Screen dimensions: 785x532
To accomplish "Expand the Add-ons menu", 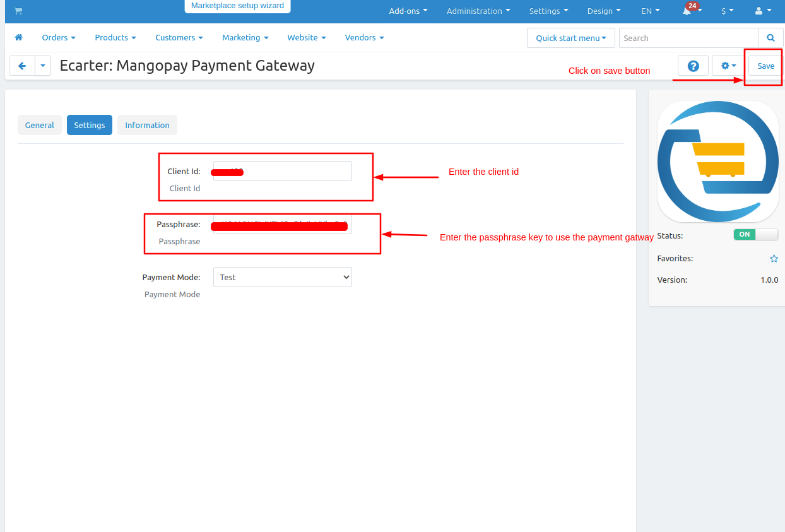I will [408, 11].
